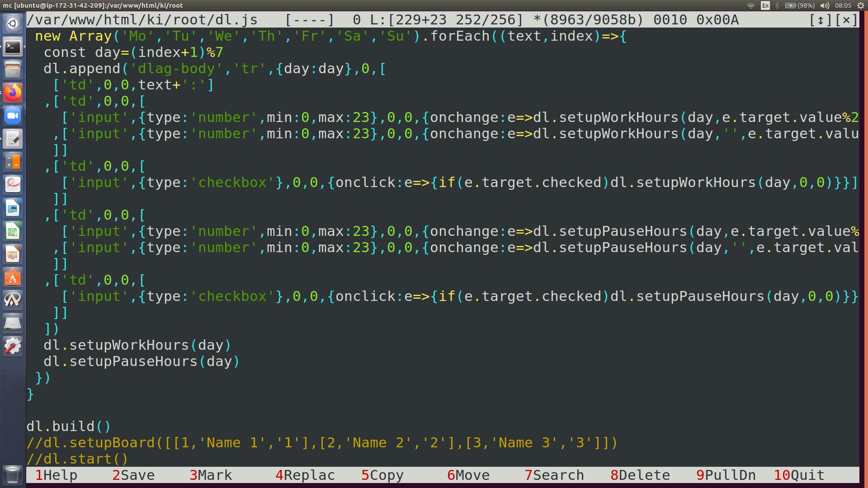Open LibreOffice Calc spreadsheet icon
868x488 pixels.
click(13, 232)
